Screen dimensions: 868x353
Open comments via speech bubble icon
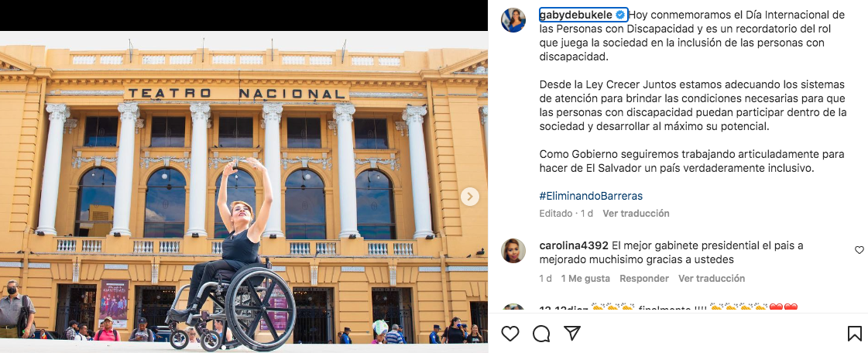point(540,333)
